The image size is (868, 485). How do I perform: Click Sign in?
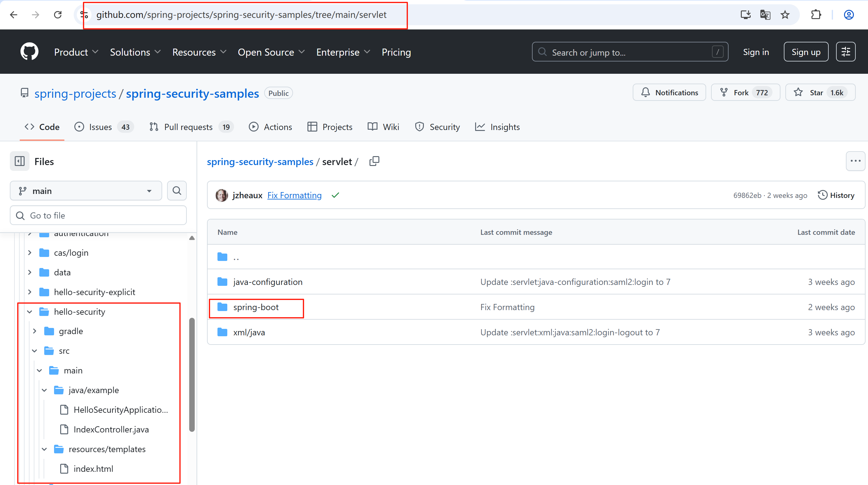[756, 52]
